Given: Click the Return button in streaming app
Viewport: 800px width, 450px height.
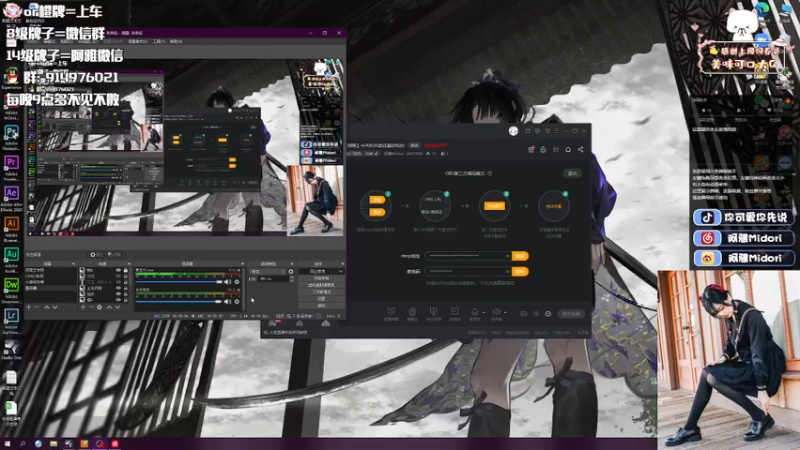Looking at the screenshot, I should coord(572,173).
